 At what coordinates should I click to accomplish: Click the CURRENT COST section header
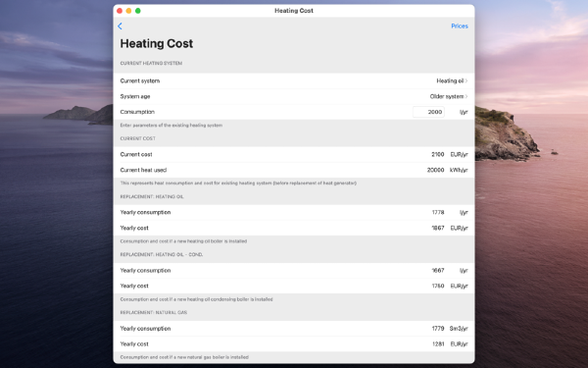pyautogui.click(x=137, y=138)
